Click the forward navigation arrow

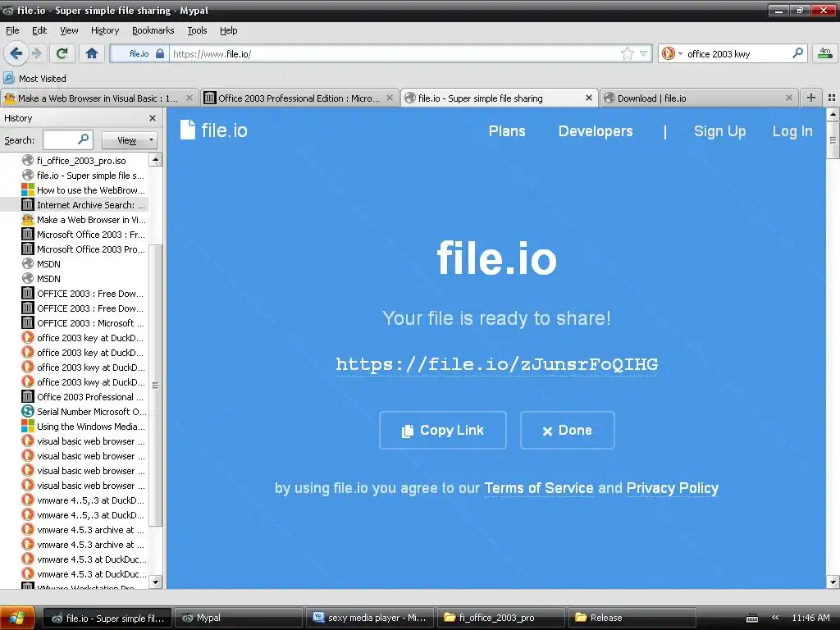tap(36, 53)
